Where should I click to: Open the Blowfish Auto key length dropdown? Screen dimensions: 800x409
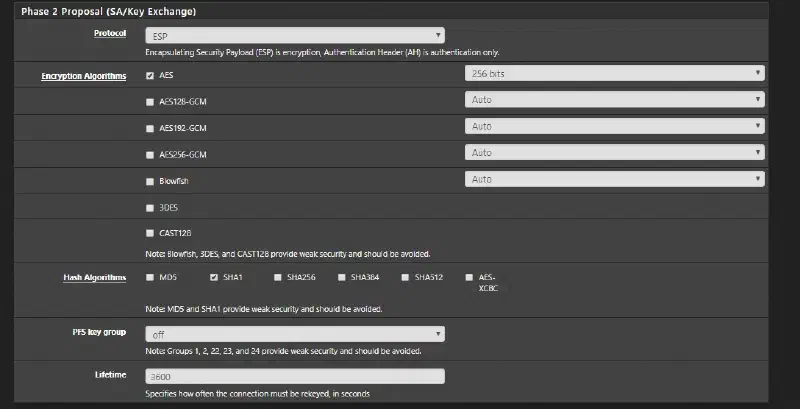tap(614, 180)
